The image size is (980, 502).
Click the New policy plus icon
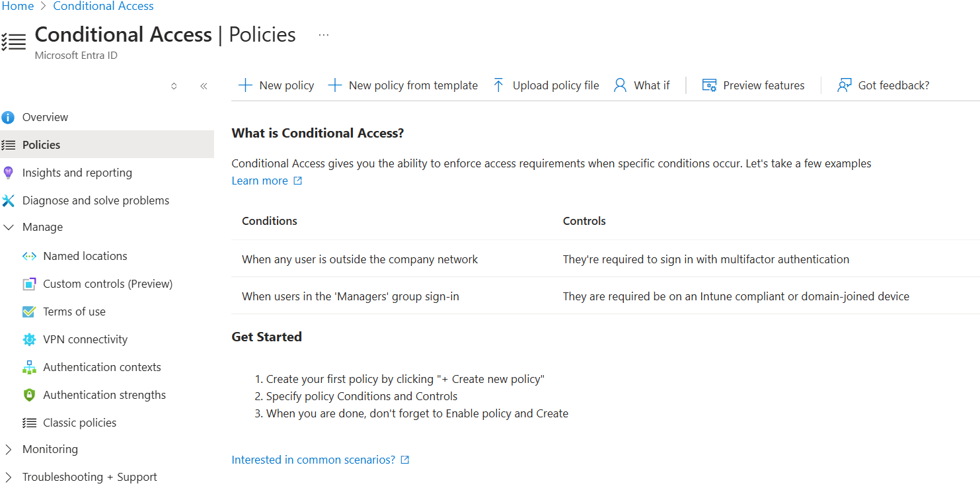[x=245, y=85]
